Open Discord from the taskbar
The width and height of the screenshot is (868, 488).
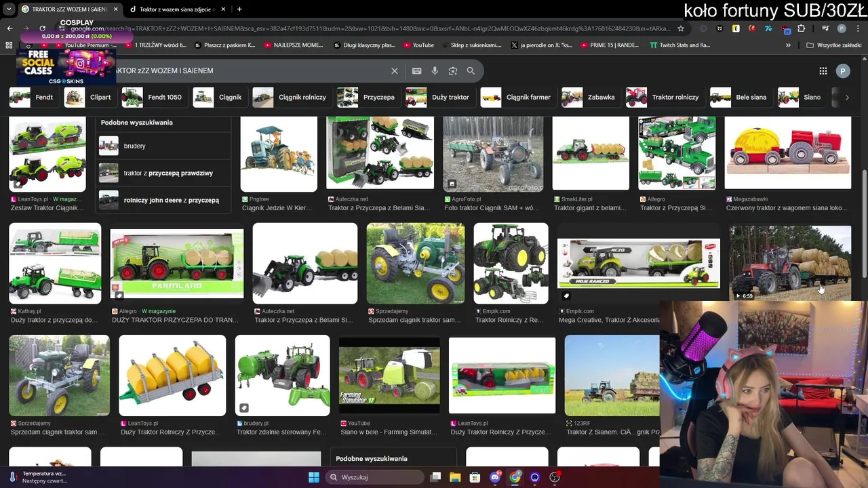coord(495,477)
